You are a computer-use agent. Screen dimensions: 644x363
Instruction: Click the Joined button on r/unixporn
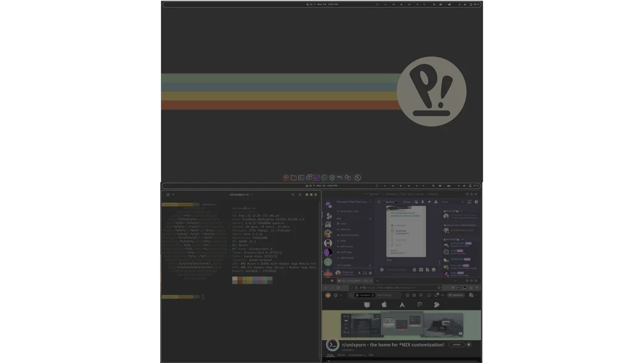tap(456, 344)
